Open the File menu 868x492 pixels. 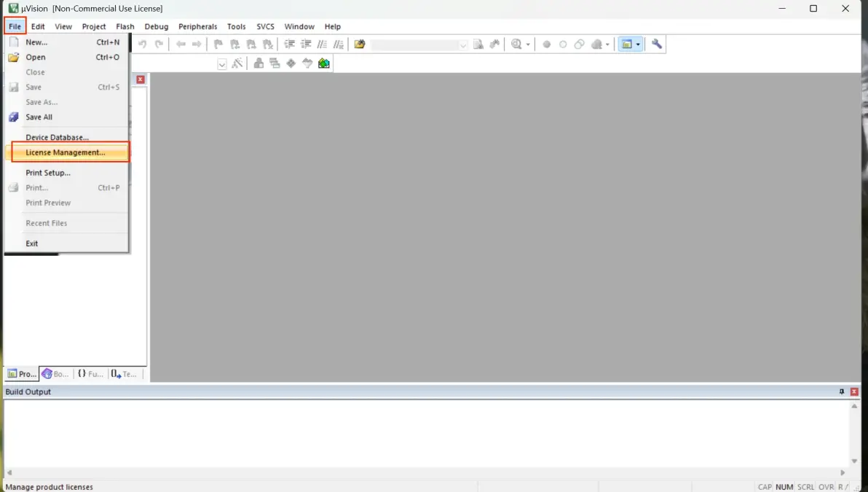[x=15, y=26]
